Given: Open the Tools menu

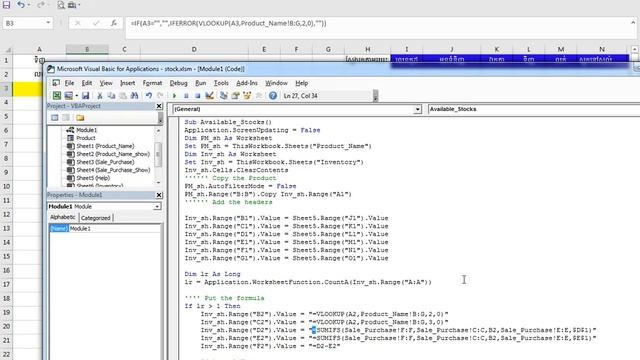Looking at the screenshot, I should tap(221, 83).
